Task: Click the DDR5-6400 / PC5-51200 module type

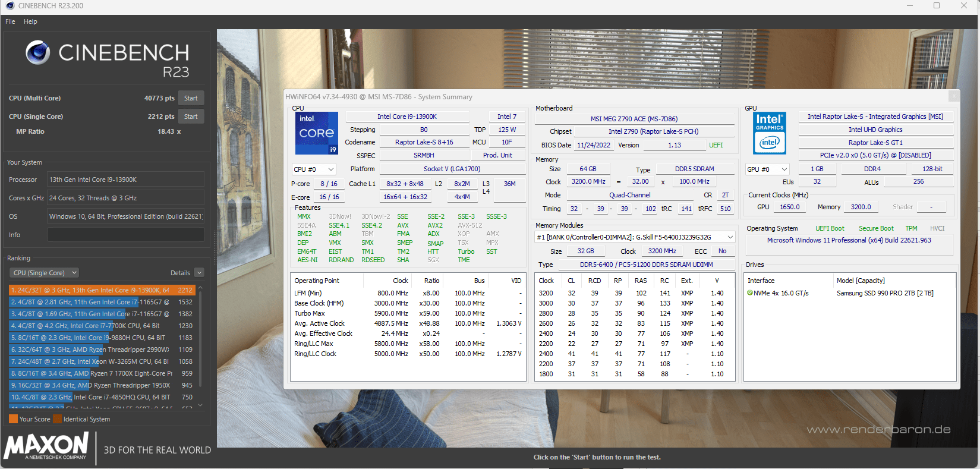Action: click(646, 265)
